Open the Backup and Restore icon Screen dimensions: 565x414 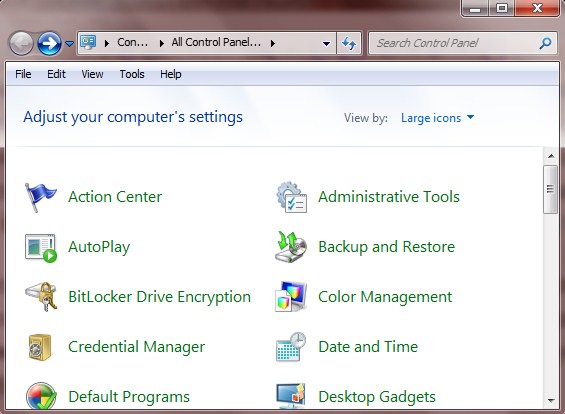[291, 247]
